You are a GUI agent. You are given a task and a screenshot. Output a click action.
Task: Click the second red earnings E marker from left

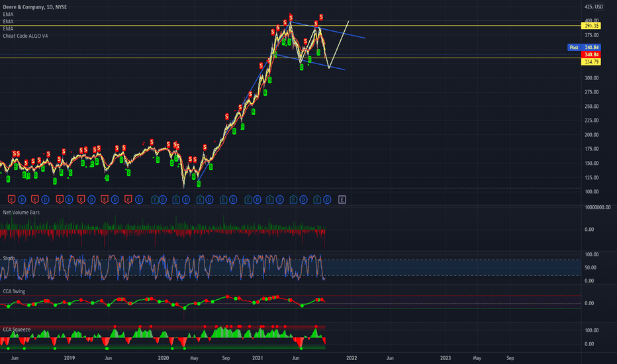coord(34,200)
